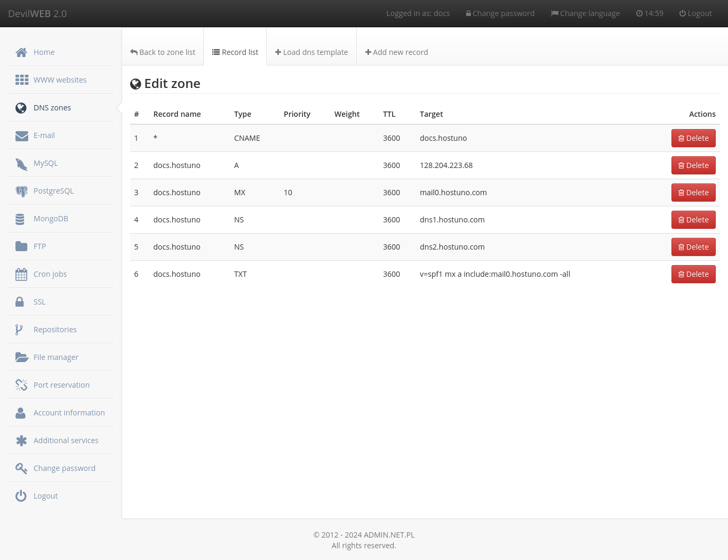Open Cron jobs via the calendar icon
The width and height of the screenshot is (728, 560).
point(21,274)
